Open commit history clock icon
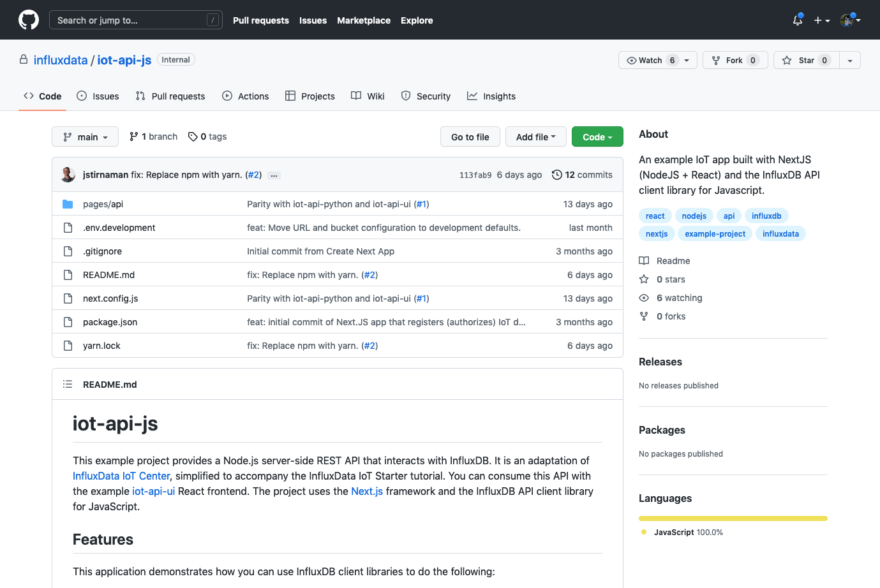 pos(557,175)
